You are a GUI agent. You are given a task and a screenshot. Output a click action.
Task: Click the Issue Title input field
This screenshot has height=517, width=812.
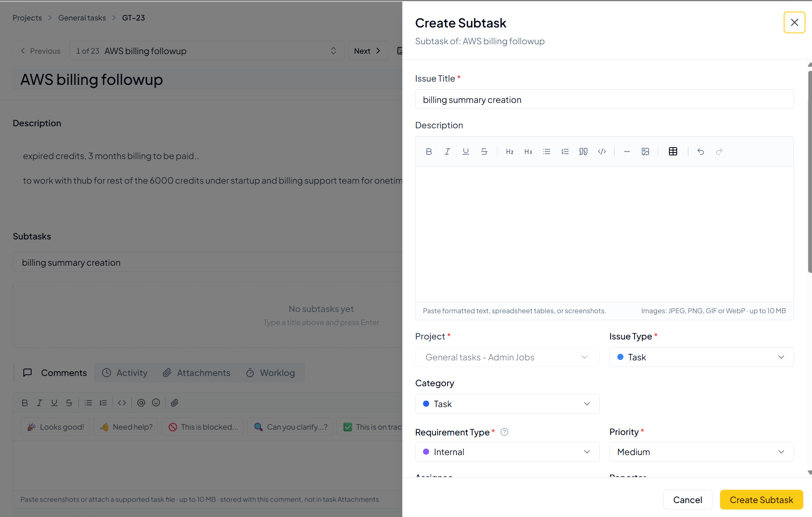604,100
